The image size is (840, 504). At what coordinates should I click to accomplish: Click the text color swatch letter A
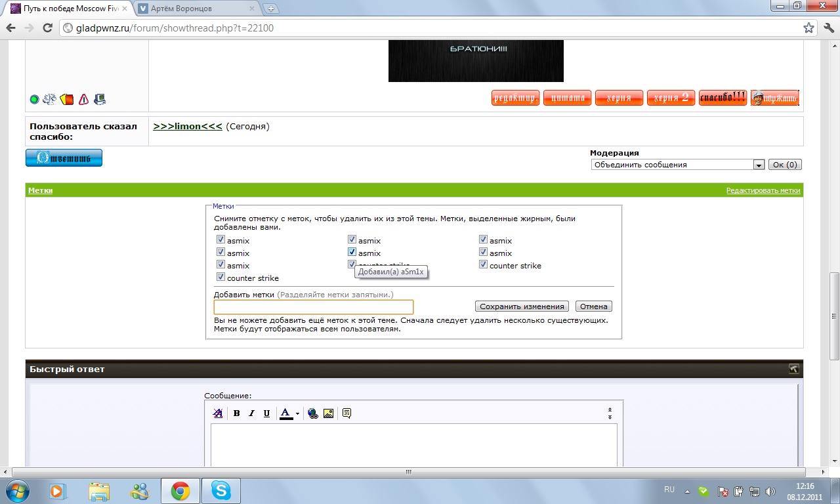click(285, 413)
